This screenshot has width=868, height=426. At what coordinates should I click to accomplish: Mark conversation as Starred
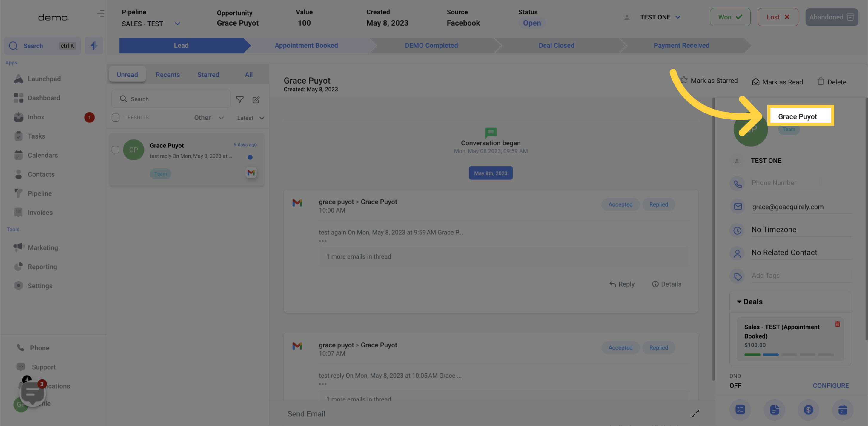click(709, 81)
